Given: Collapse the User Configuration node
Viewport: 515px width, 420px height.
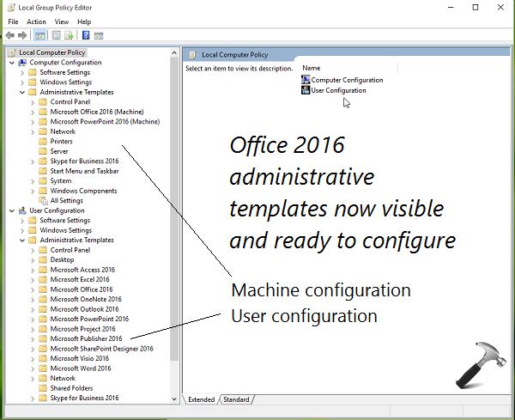Looking at the screenshot, I should 12,210.
